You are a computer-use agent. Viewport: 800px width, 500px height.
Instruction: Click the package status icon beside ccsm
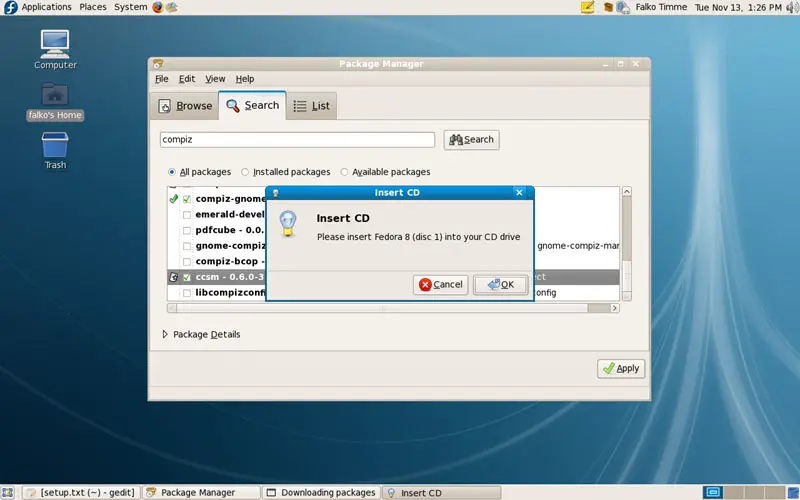tap(173, 277)
